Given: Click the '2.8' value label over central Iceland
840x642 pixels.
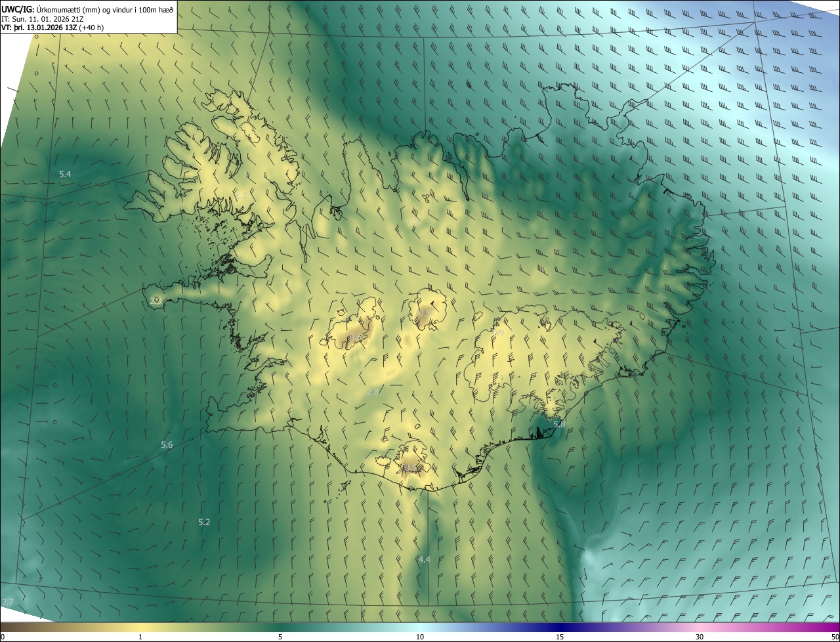Looking at the screenshot, I should point(373,392).
